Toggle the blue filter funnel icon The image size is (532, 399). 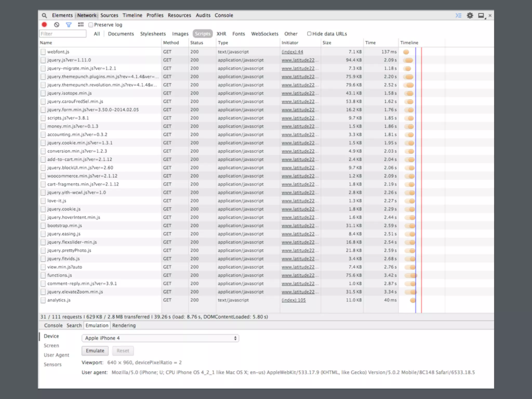[69, 25]
